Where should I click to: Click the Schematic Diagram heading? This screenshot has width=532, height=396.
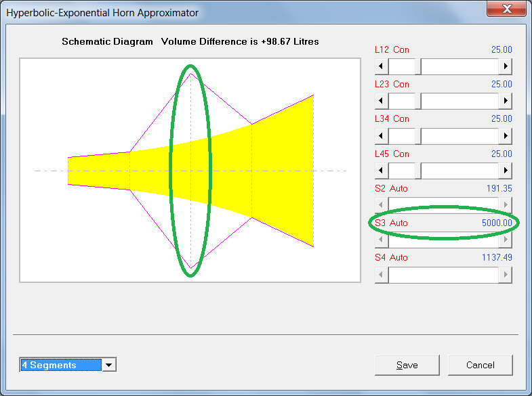[107, 42]
